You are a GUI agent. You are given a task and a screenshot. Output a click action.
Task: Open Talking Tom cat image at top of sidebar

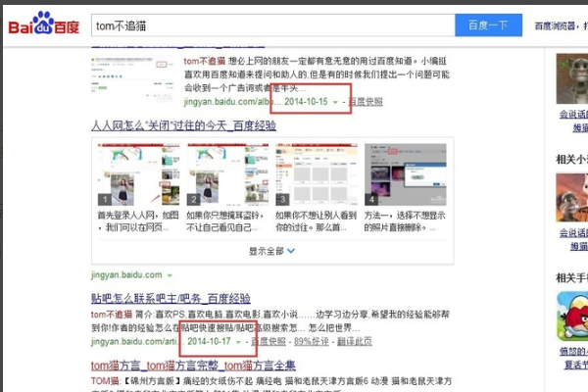pyautogui.click(x=572, y=78)
